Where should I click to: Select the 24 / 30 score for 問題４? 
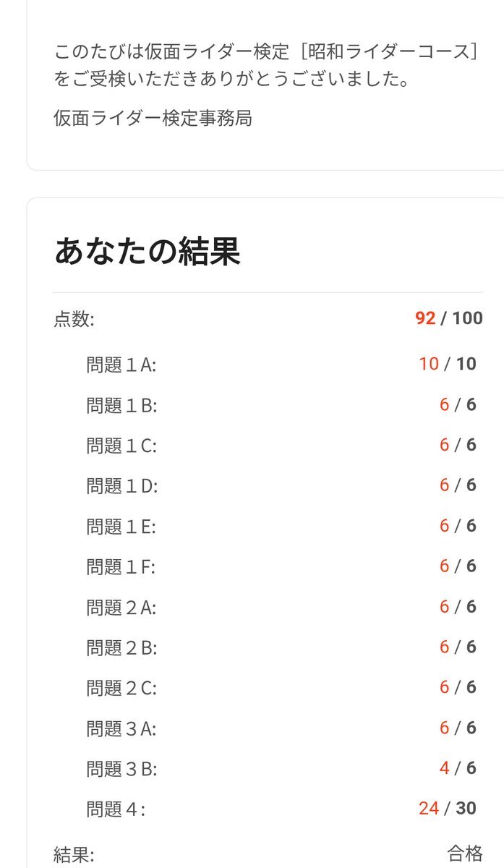point(447,809)
